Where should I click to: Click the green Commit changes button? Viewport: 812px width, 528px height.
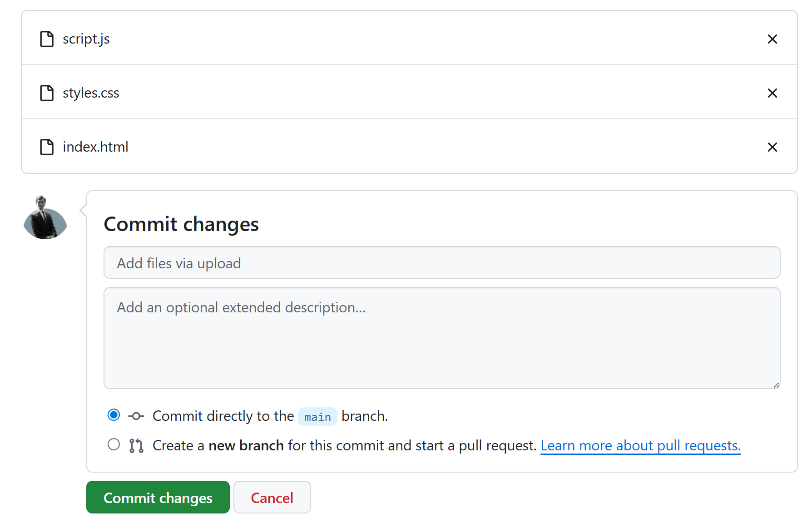click(x=158, y=498)
